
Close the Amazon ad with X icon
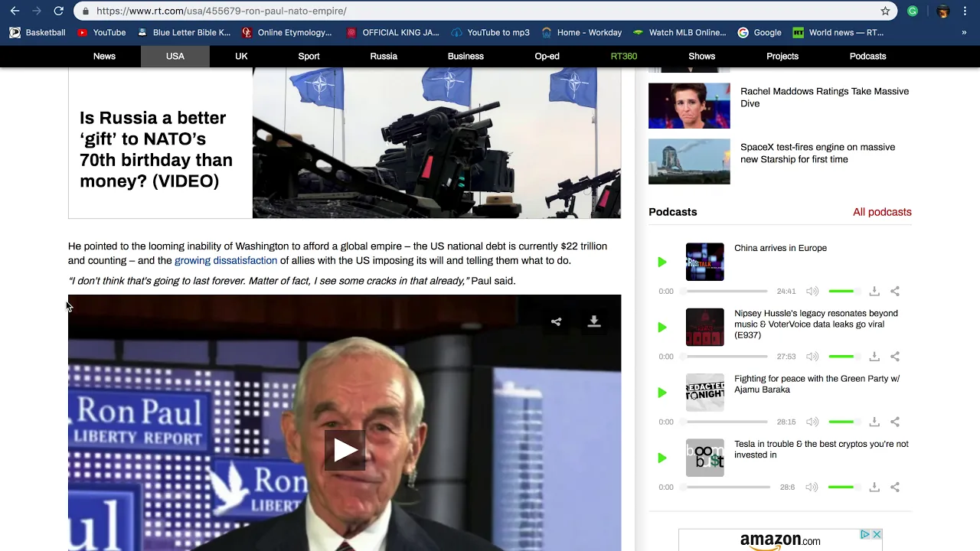877,534
